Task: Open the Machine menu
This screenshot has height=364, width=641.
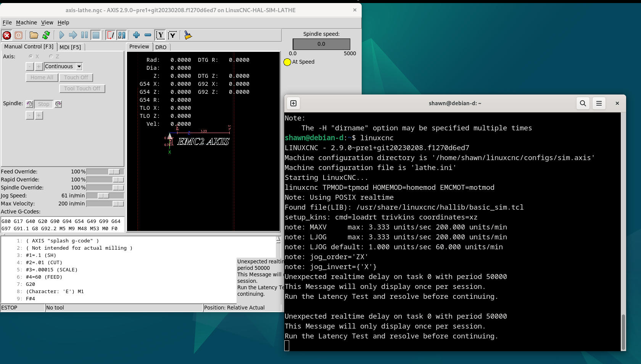Action: point(26,22)
